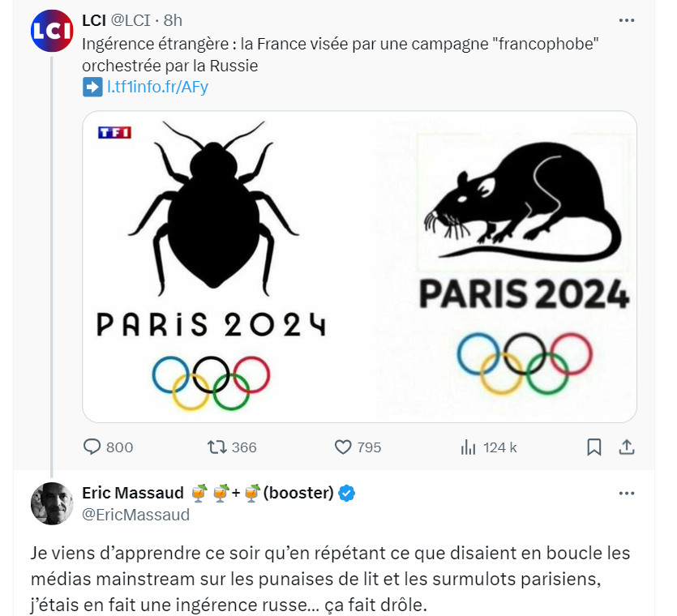Click Eric Massaud's profile photo

[x=51, y=503]
